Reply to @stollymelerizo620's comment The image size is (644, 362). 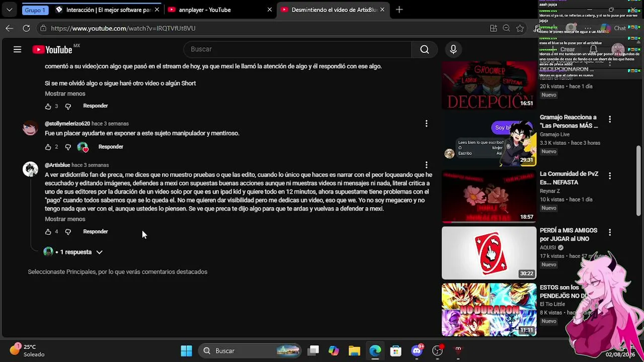[x=111, y=147]
